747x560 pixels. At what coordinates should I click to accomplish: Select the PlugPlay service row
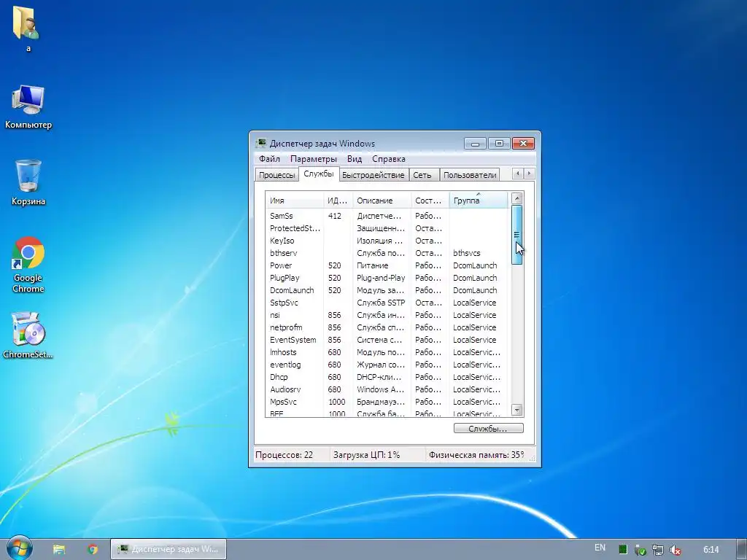(387, 278)
